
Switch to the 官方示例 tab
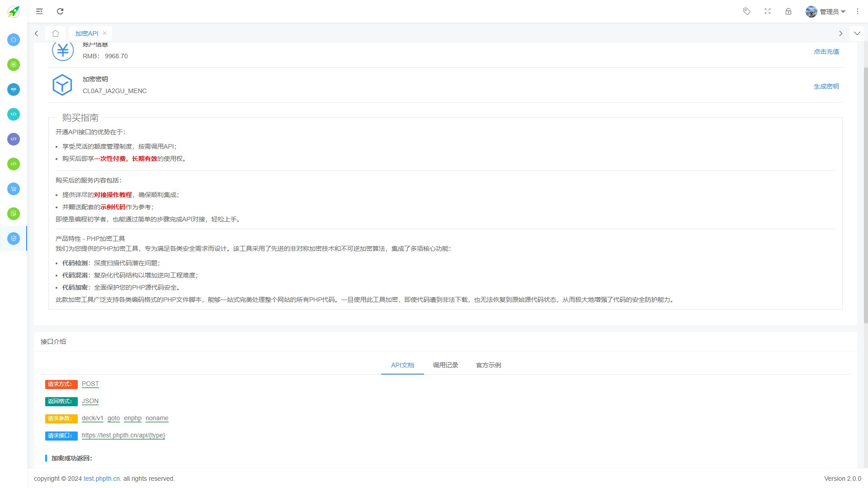click(488, 365)
